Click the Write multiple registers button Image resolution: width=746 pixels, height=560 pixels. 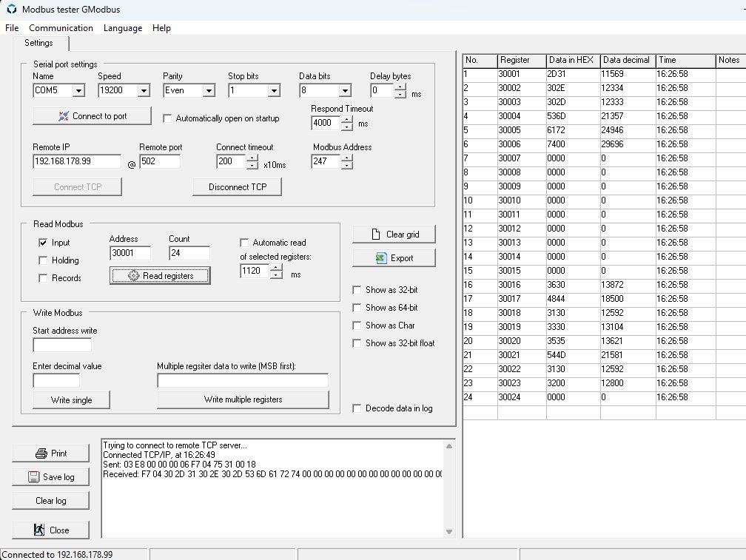point(243,399)
